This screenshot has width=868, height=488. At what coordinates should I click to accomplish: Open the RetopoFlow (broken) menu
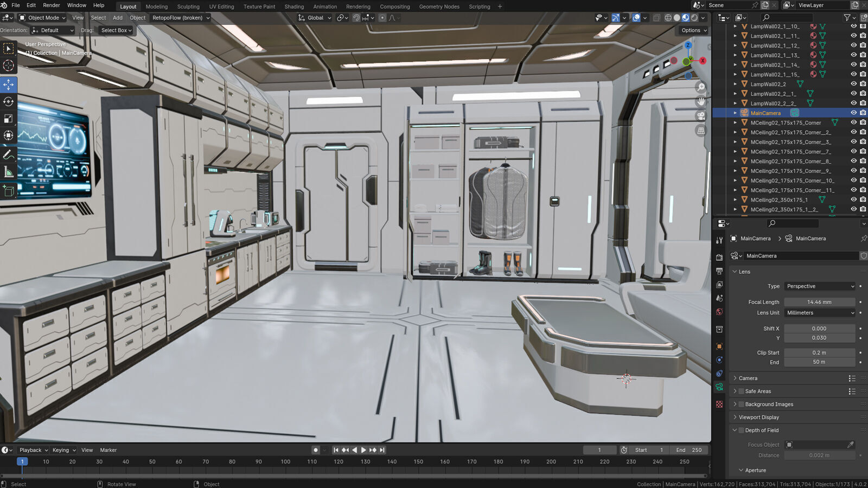point(180,18)
